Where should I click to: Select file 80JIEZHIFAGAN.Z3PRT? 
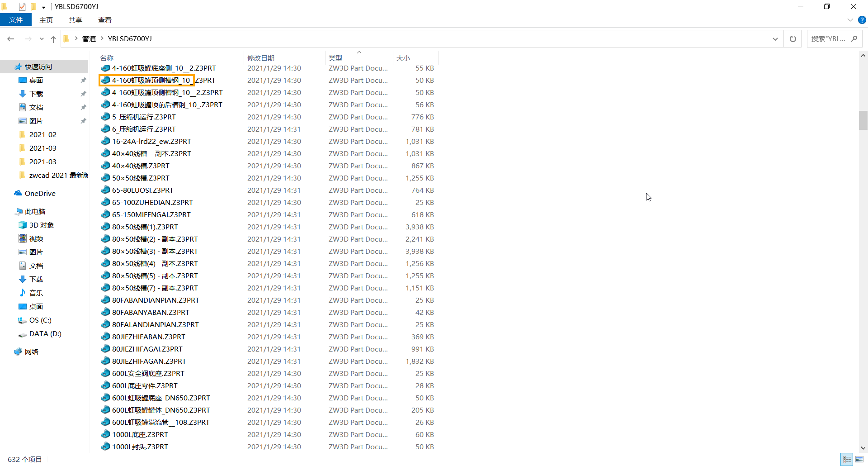point(149,361)
